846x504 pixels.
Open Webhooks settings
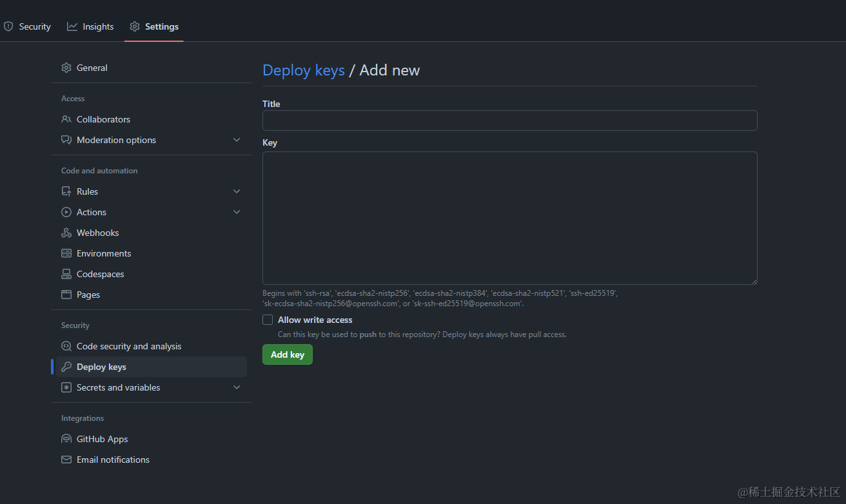point(152,233)
